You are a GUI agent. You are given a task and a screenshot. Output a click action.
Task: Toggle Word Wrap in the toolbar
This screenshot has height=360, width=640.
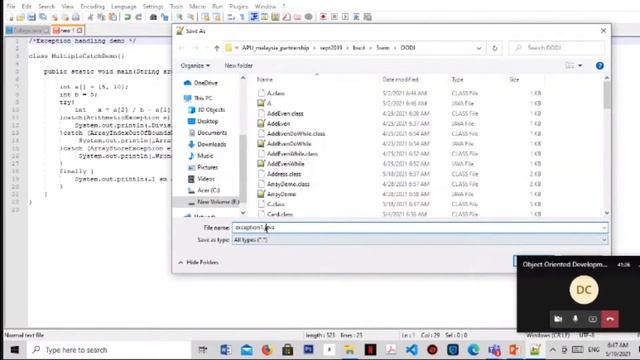[231, 17]
